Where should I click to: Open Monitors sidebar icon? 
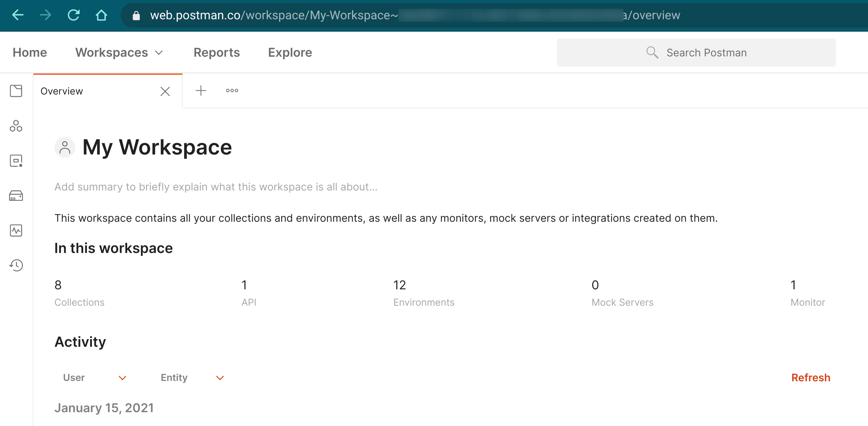click(16, 230)
